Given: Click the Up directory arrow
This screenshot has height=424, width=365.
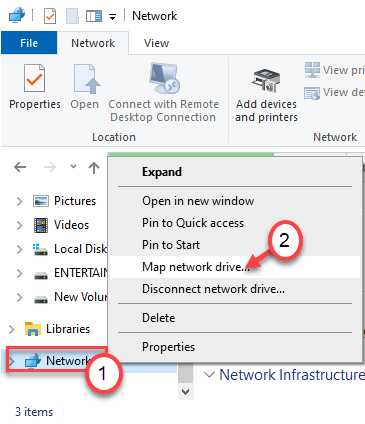Looking at the screenshot, I should 94,168.
